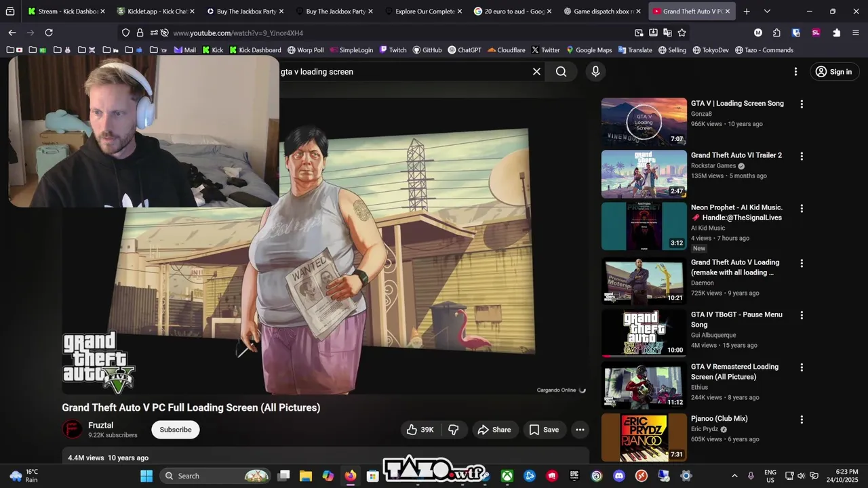This screenshot has width=868, height=488.
Task: Open Tazo - Commands bookmark
Action: (764, 50)
